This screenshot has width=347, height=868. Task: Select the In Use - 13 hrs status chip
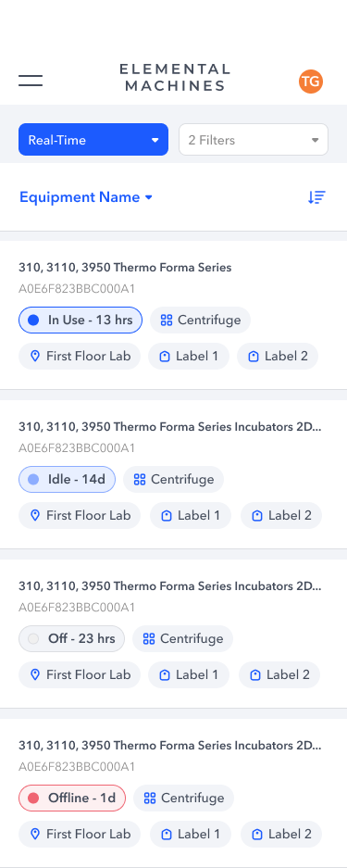pos(81,320)
